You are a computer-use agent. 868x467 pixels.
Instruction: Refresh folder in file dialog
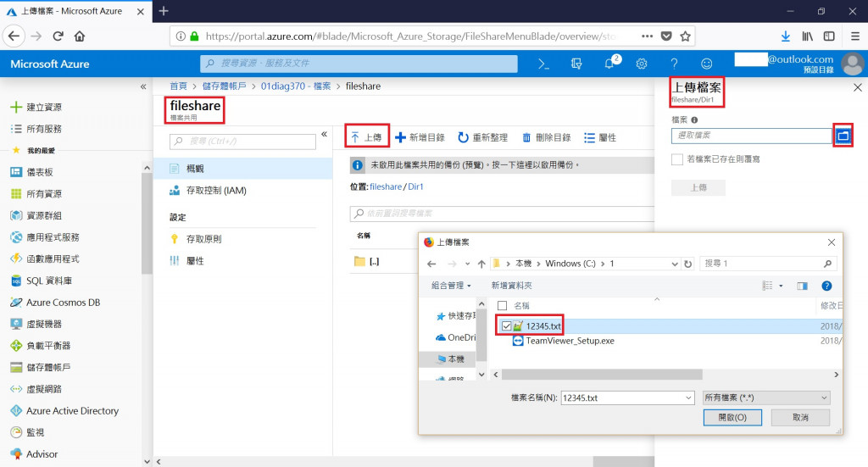pyautogui.click(x=687, y=264)
